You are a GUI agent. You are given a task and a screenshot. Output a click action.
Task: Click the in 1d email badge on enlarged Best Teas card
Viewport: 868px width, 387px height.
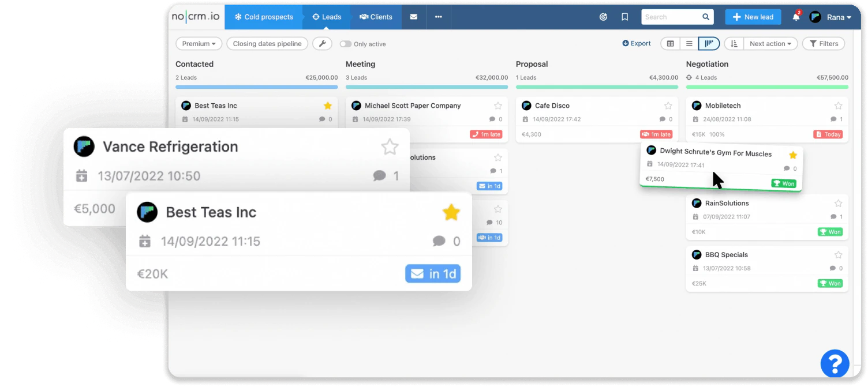click(x=433, y=274)
